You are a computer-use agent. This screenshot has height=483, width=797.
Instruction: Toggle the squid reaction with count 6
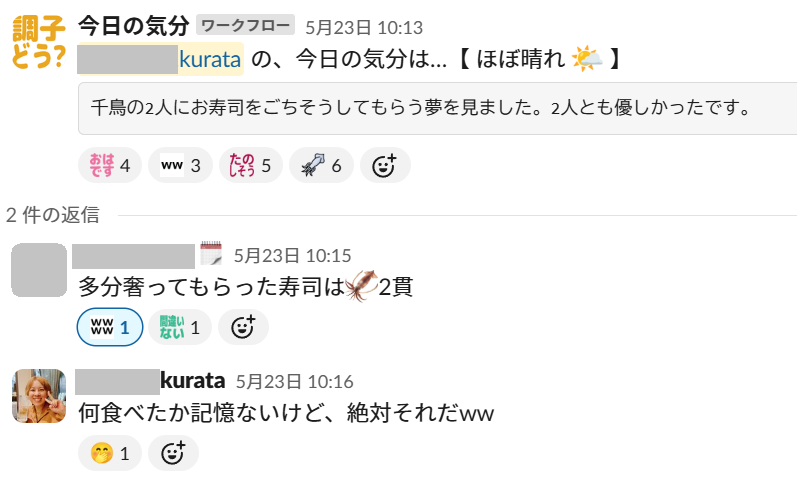coord(321,165)
